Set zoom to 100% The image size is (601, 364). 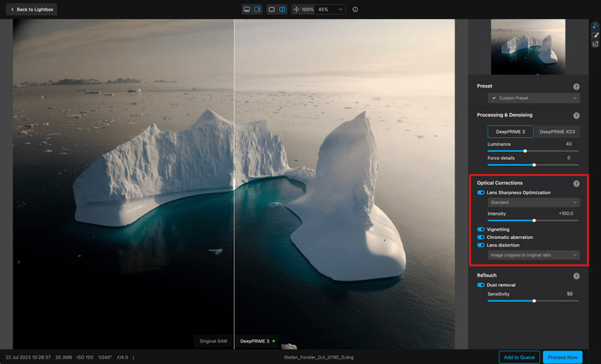[308, 9]
